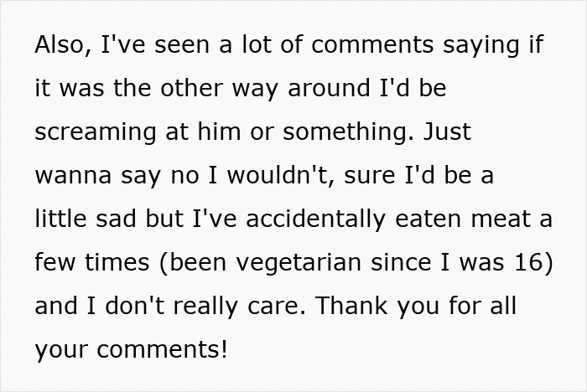Click the word "wouldn't,"
This screenshot has height=392, width=587.
[281, 175]
